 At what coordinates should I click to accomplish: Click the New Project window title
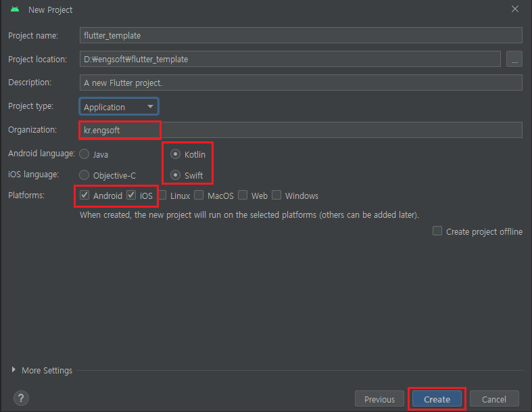point(50,10)
